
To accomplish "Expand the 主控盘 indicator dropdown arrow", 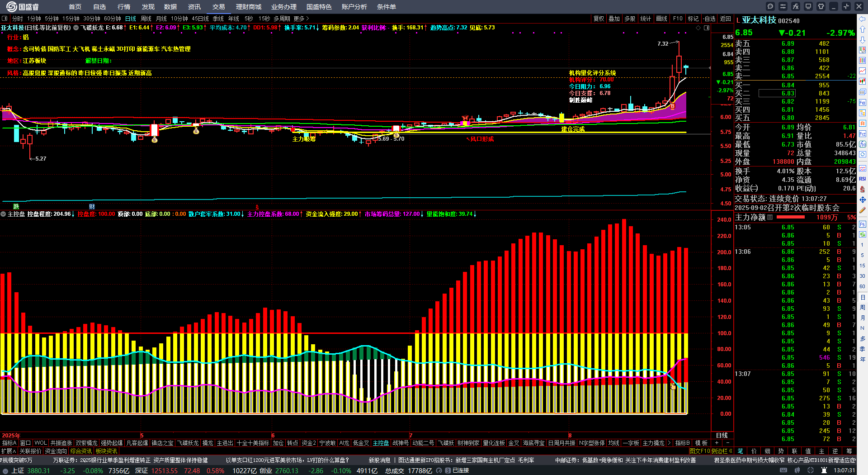I will click(3, 214).
